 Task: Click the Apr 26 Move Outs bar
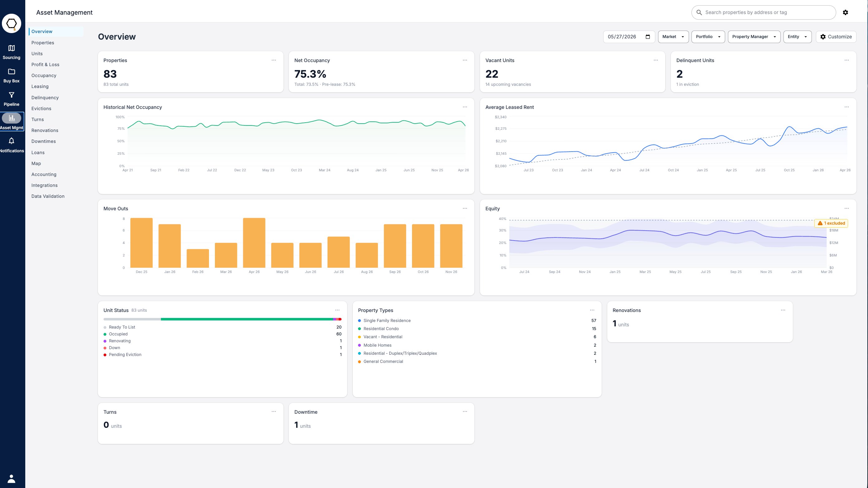254,243
